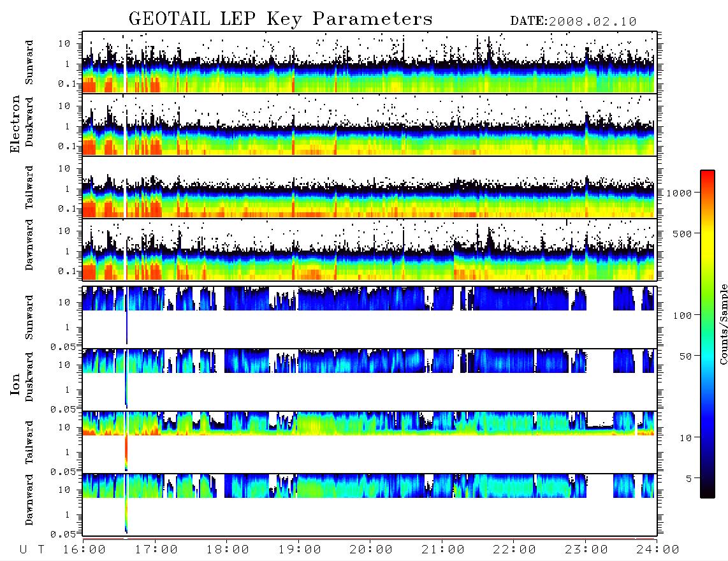This screenshot has width=728, height=561.
Task: Click the 5 colorbar tick label
Action: coord(689,479)
